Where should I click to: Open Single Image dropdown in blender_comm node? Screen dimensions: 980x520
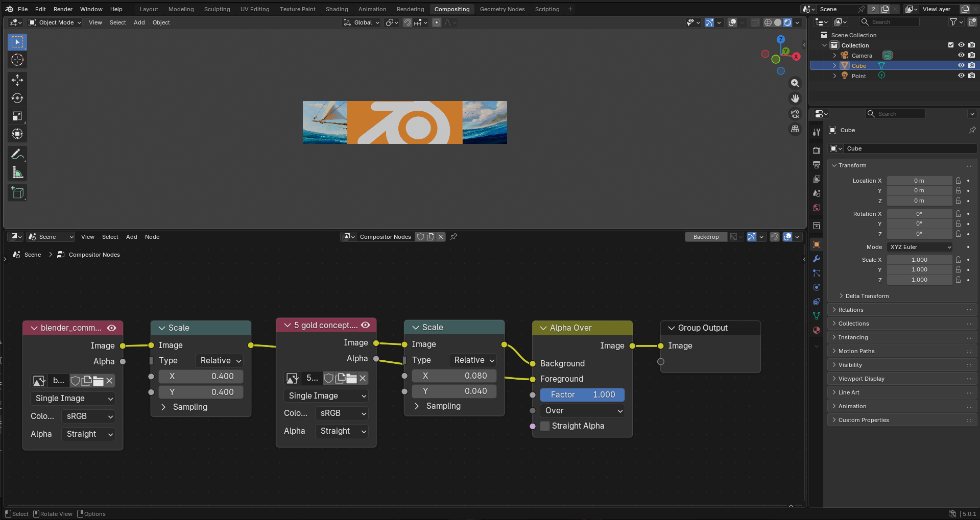pos(73,399)
